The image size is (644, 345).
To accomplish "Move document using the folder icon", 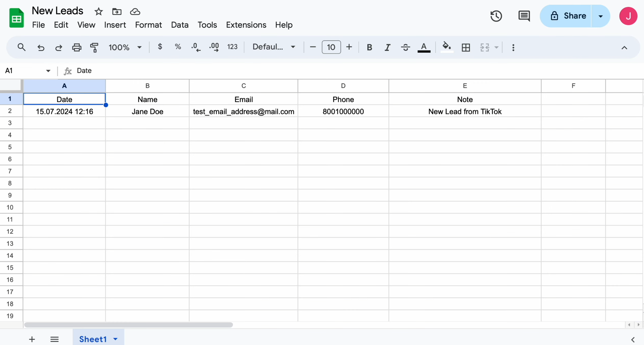I will pyautogui.click(x=117, y=12).
